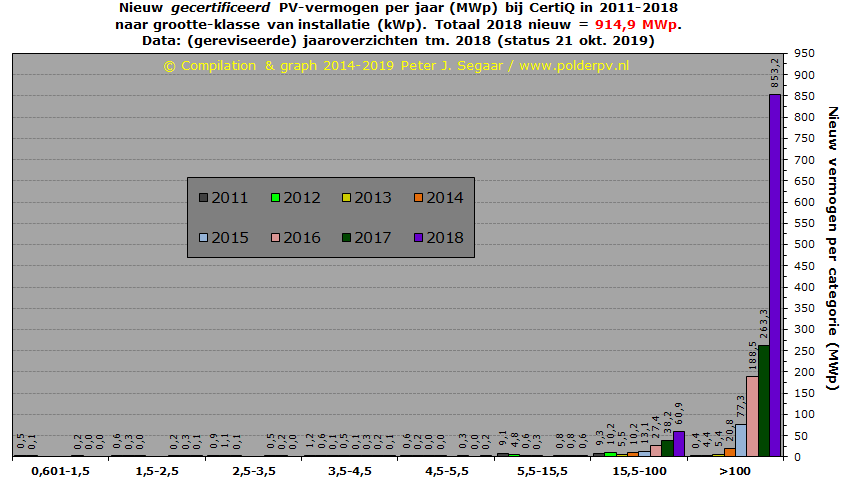This screenshot has width=851, height=481.
Task: Select the 2012 legend label
Action: click(302, 198)
